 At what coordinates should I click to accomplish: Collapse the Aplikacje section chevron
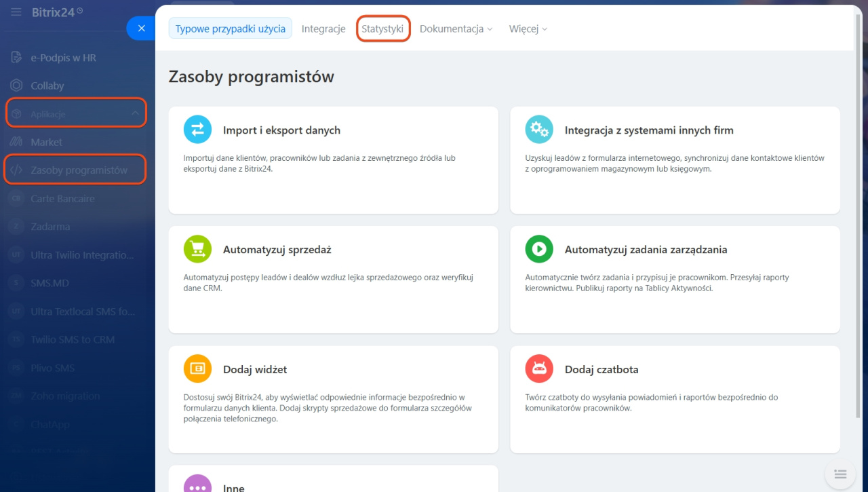(x=135, y=114)
